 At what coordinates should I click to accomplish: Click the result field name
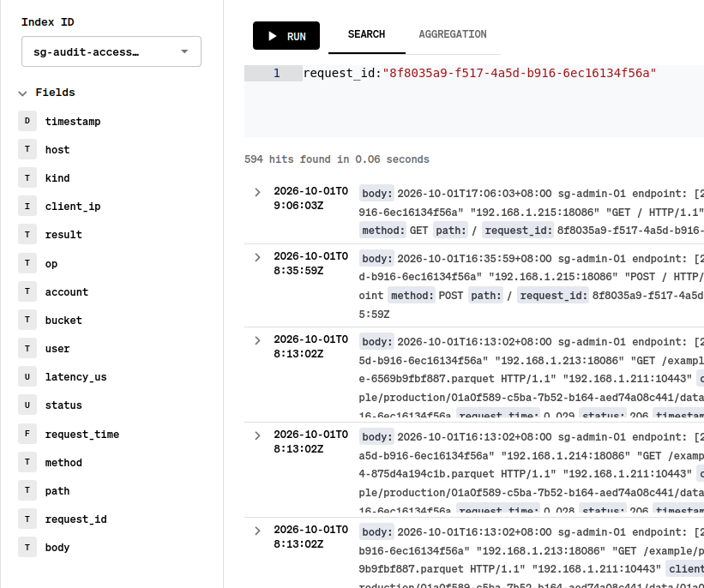[x=63, y=235]
